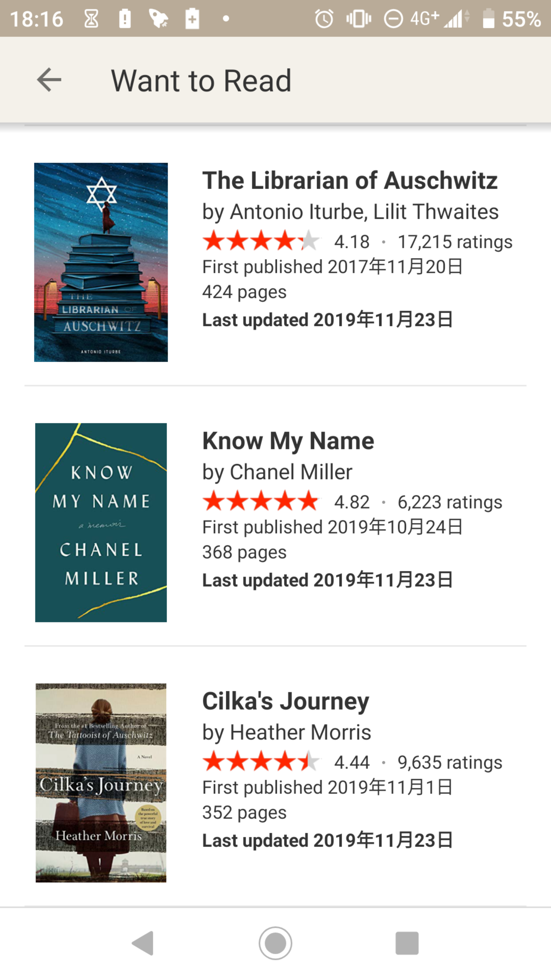Tap the Android recent apps square button
The image size is (551, 980).
[x=407, y=943]
